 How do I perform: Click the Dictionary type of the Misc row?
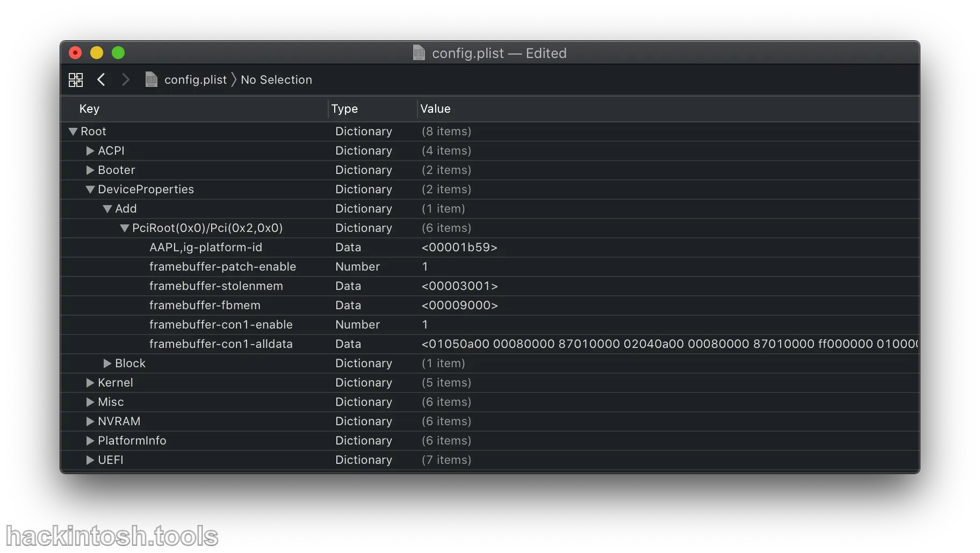coord(364,402)
